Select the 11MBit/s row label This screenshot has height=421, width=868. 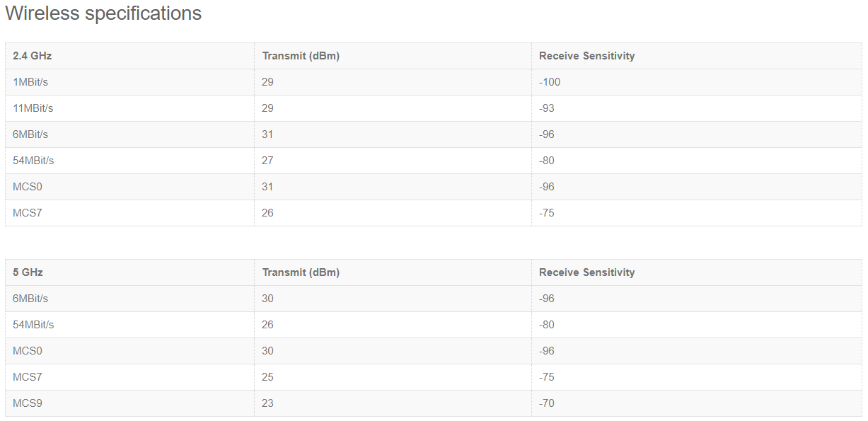click(x=33, y=108)
